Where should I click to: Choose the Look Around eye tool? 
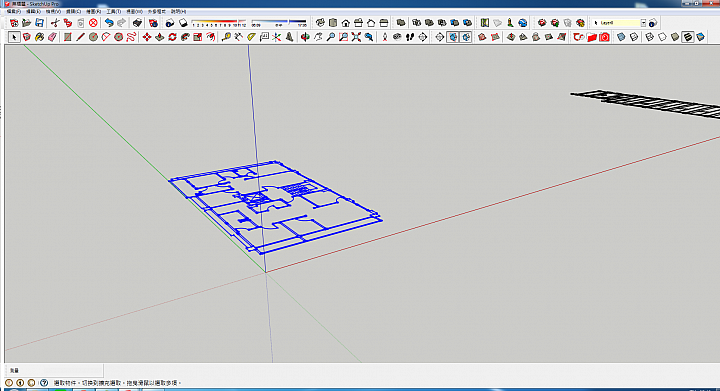(397, 37)
